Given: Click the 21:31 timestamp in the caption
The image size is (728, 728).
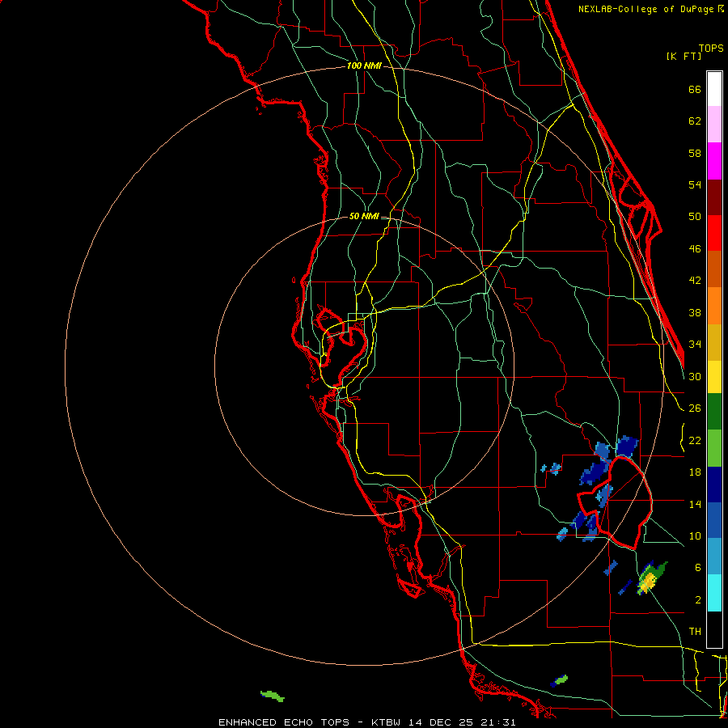Looking at the screenshot, I should point(498,722).
